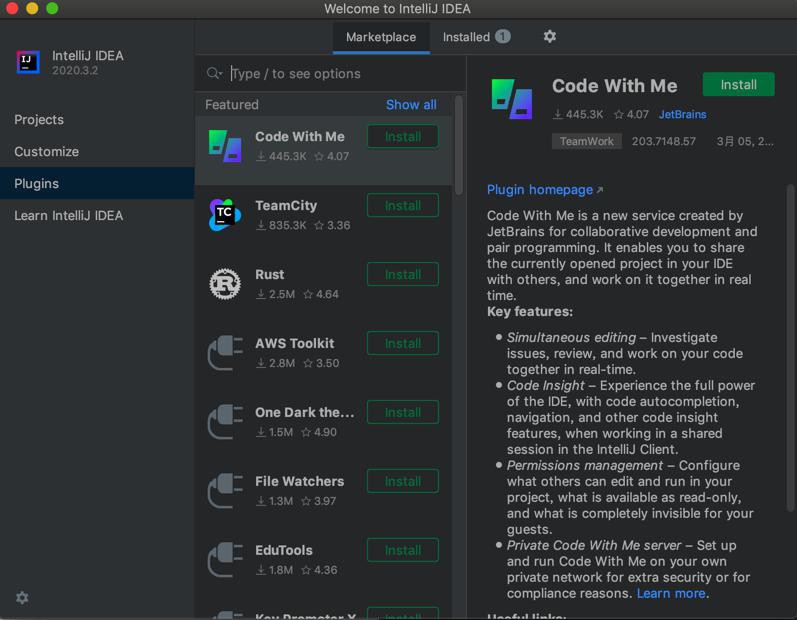Install the File Watchers plugin
The image size is (797, 620).
[x=403, y=481]
